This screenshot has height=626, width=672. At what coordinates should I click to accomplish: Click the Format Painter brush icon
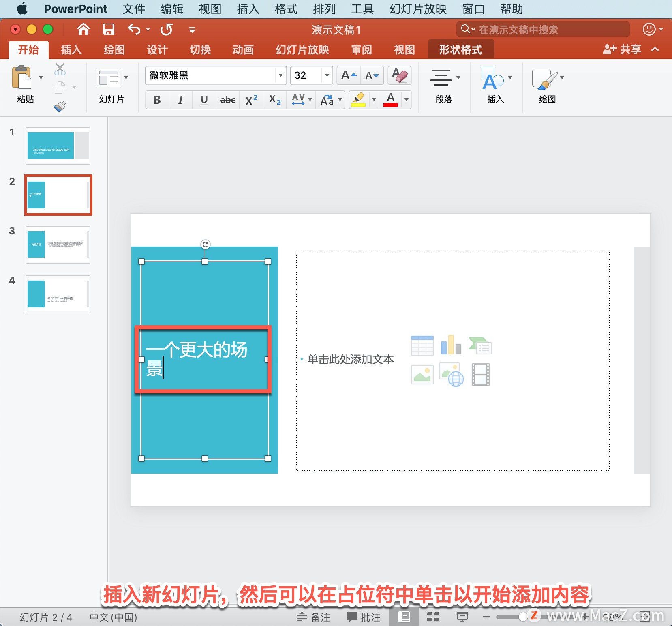60,106
